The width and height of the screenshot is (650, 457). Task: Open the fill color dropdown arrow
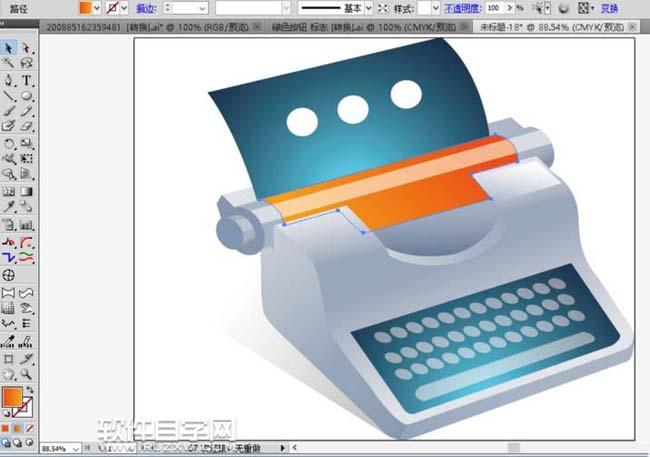[x=97, y=8]
